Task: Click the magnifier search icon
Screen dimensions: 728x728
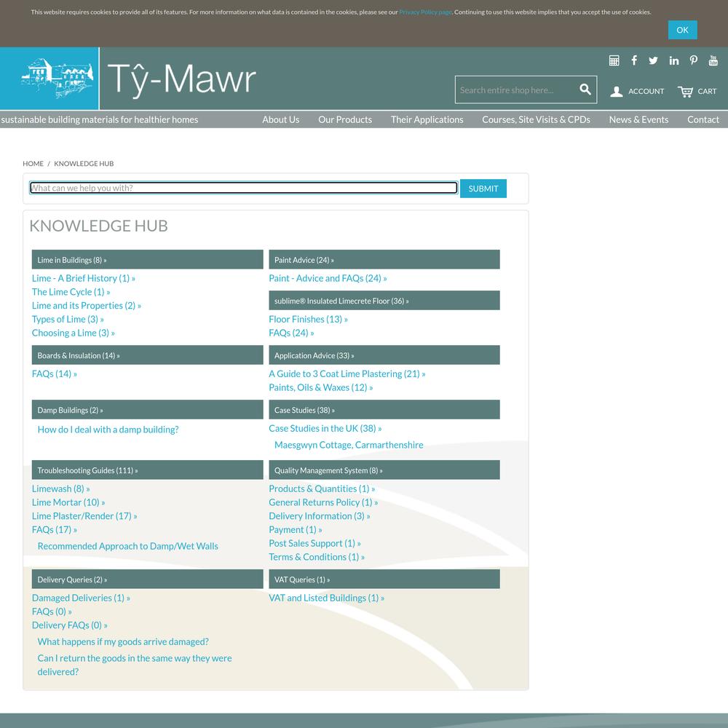Action: (585, 89)
